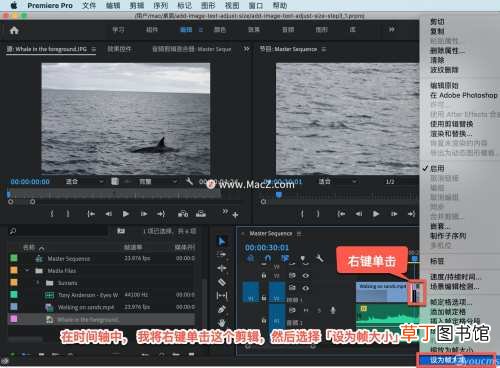Select the Track Select Forward tool

point(222,255)
